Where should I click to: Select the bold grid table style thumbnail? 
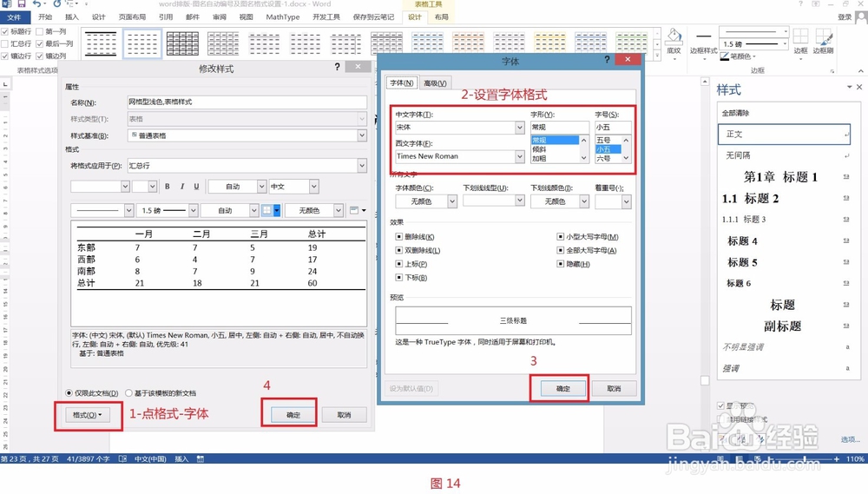coord(182,43)
